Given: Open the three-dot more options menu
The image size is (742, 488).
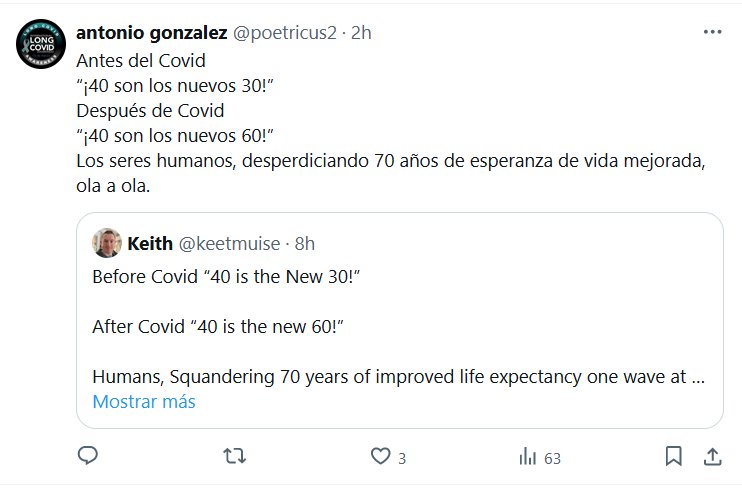Looking at the screenshot, I should pos(712,32).
